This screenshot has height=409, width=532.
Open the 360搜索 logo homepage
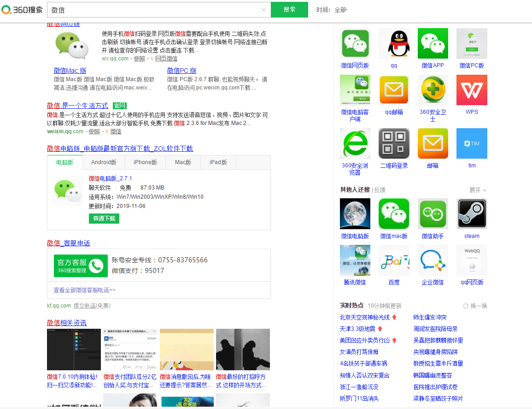coord(23,10)
